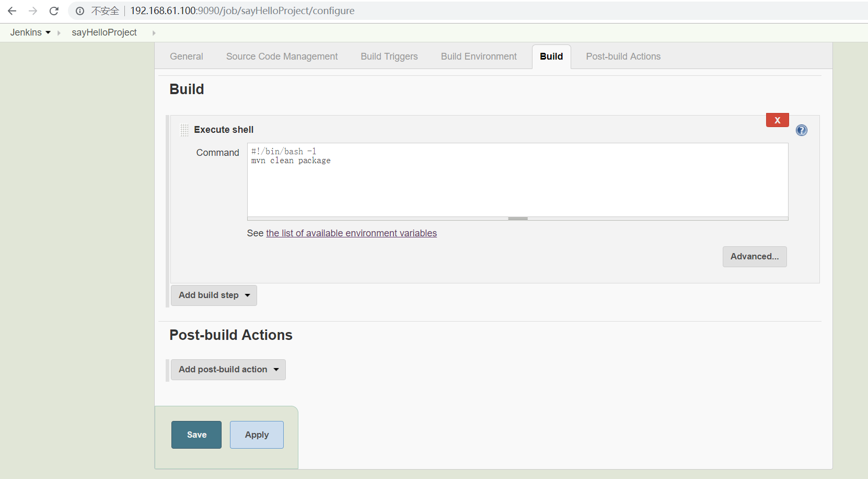This screenshot has height=479, width=868.
Task: Click inside the Command text area
Action: [517, 180]
